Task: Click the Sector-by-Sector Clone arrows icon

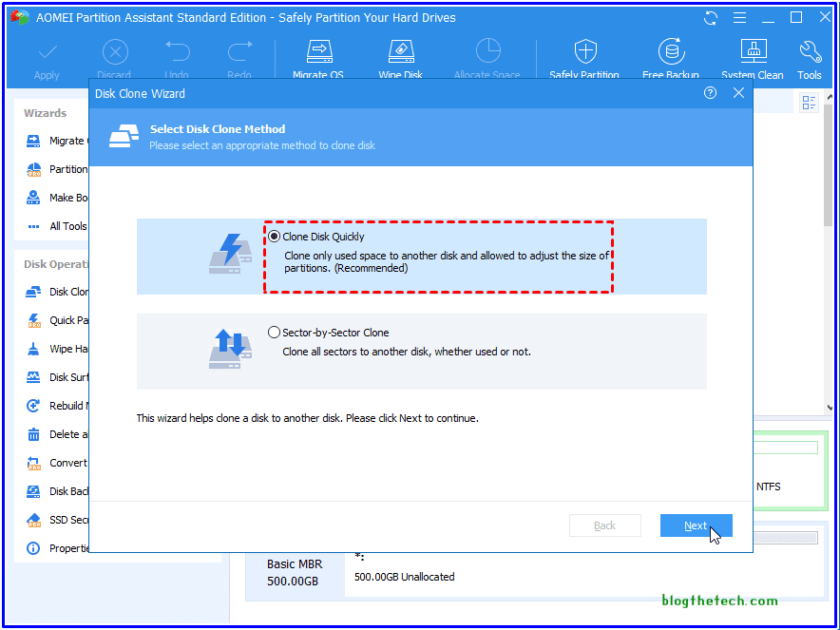Action: (230, 349)
